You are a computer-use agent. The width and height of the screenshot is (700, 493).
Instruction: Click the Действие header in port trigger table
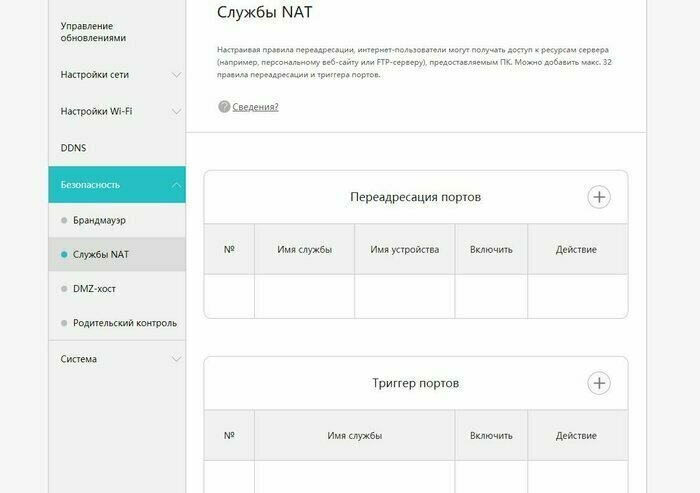576,436
